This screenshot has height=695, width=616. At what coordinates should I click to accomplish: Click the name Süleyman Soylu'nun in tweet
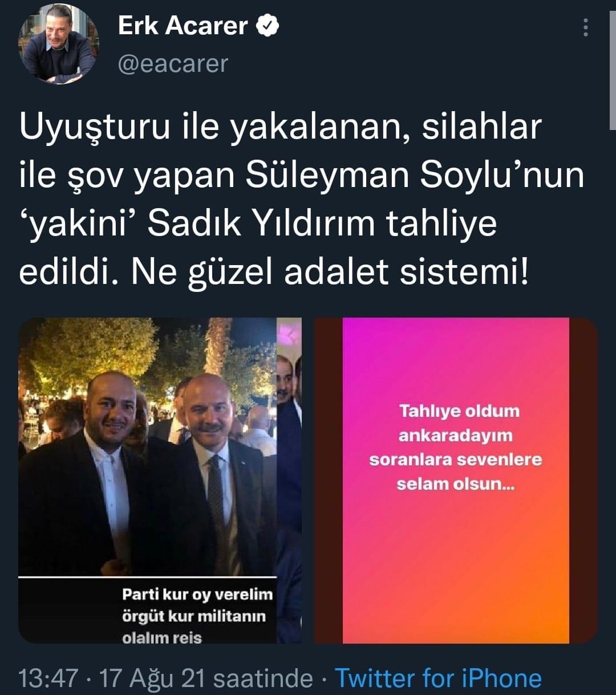click(416, 177)
